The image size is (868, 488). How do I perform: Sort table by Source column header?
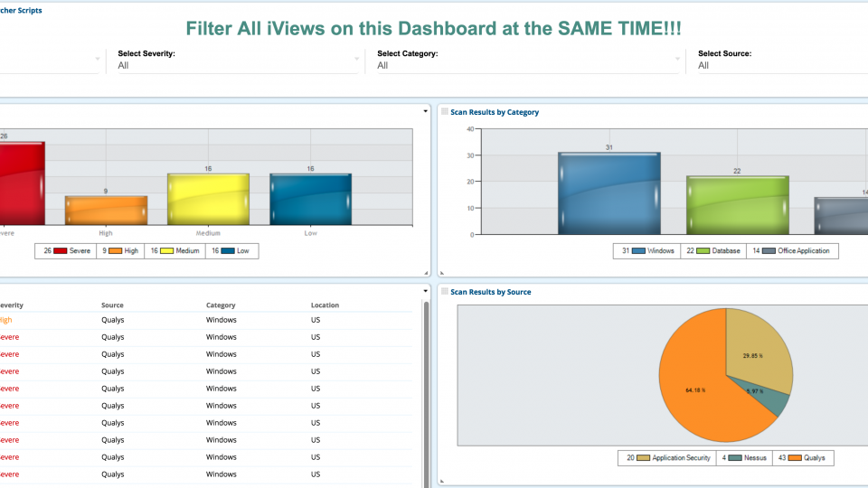pos(112,305)
